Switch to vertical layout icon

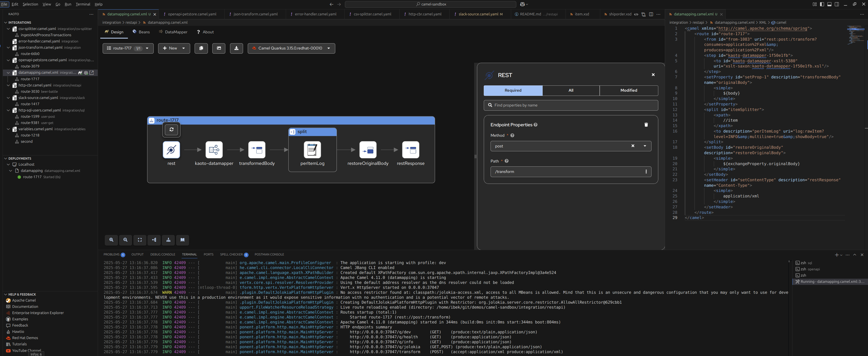pos(169,240)
